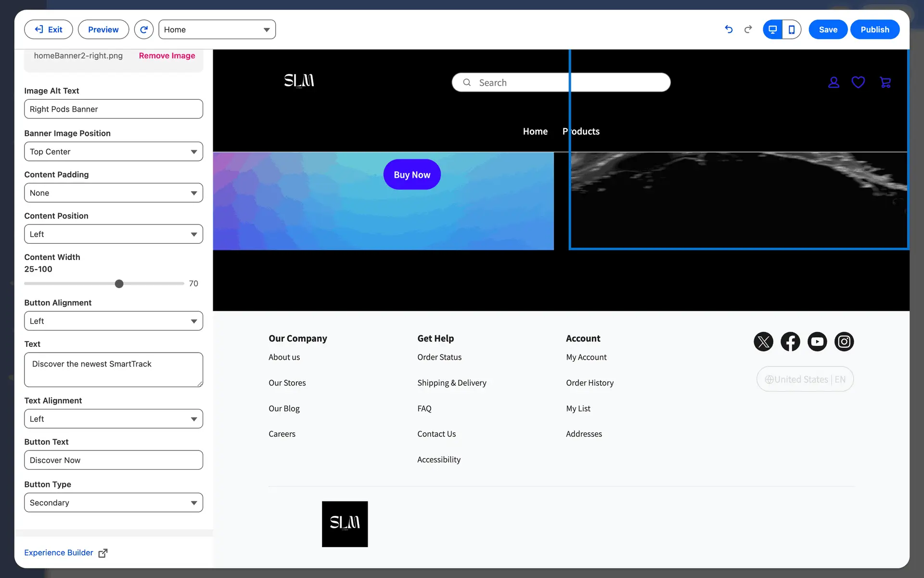The height and width of the screenshot is (578, 924).
Task: Click the YouTube social icon
Action: pyautogui.click(x=817, y=342)
